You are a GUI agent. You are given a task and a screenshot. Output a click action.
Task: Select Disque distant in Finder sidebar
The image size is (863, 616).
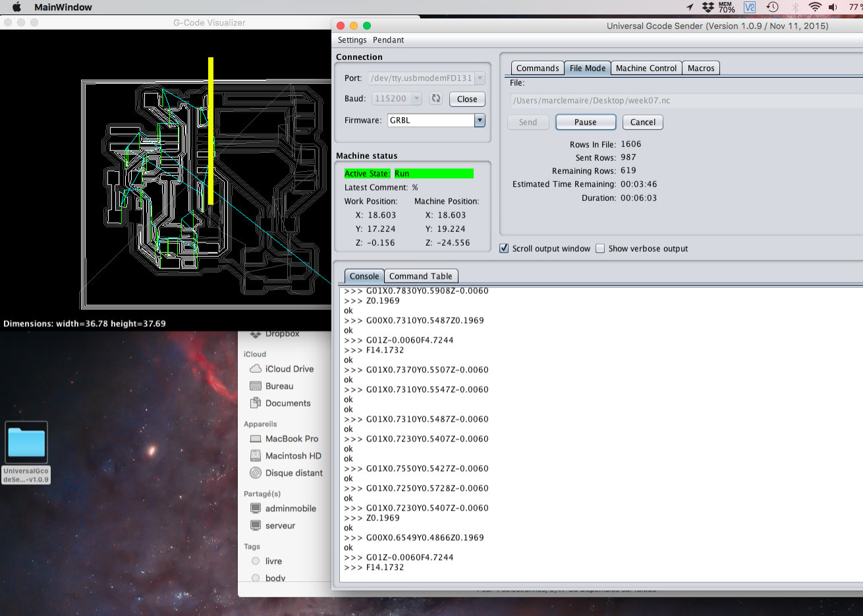coord(287,473)
